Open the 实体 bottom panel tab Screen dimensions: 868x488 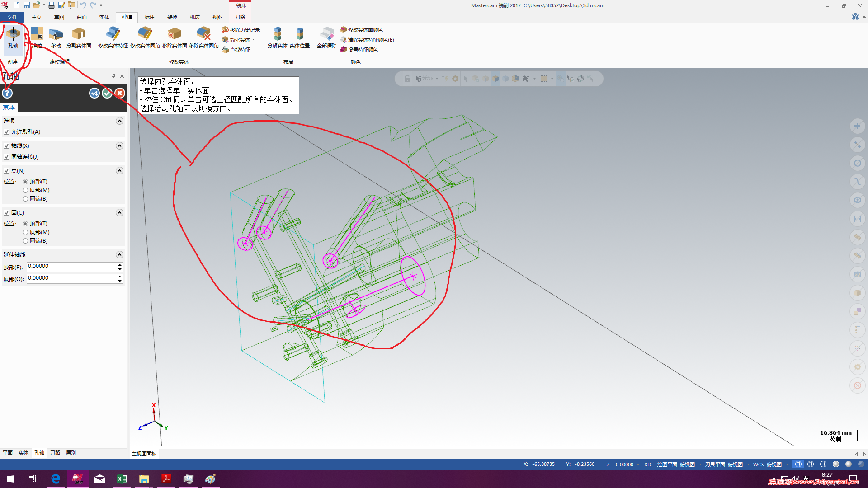pos(23,453)
